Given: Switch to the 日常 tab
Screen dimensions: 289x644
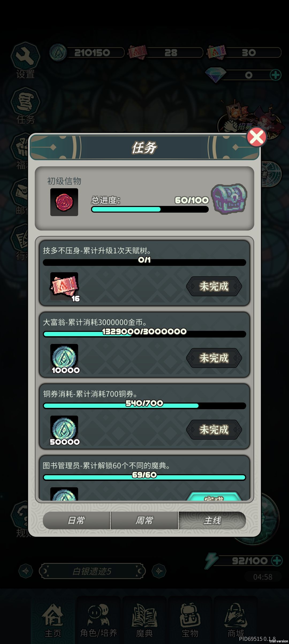Looking at the screenshot, I should [77, 520].
